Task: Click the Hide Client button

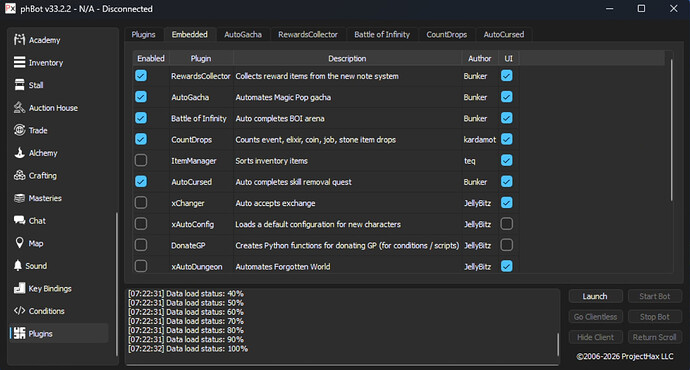Action: click(595, 337)
